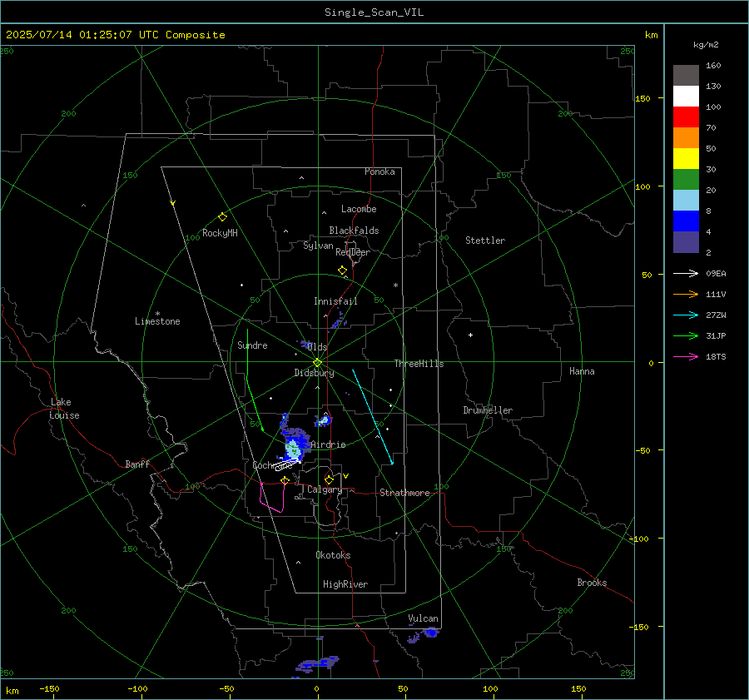
Task: Click the Limestone label
Action: pos(157,321)
